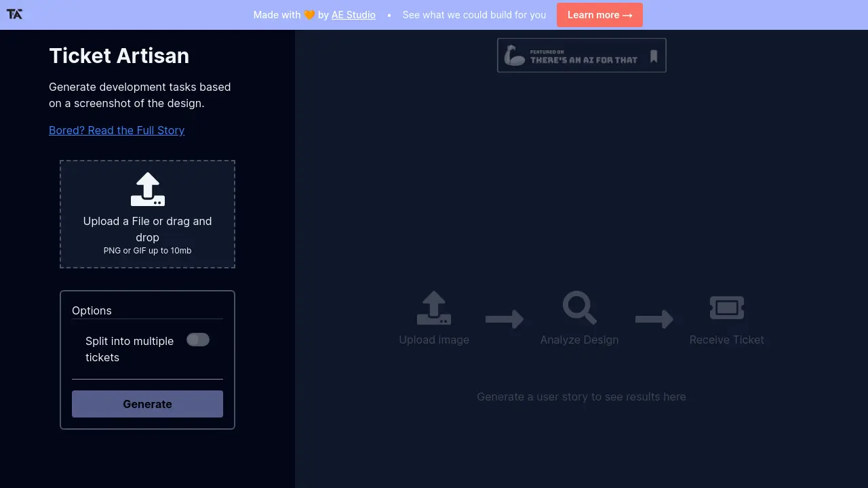This screenshot has width=868, height=488.
Task: Click the arrow between Analyze and Receive steps
Action: pos(653,319)
